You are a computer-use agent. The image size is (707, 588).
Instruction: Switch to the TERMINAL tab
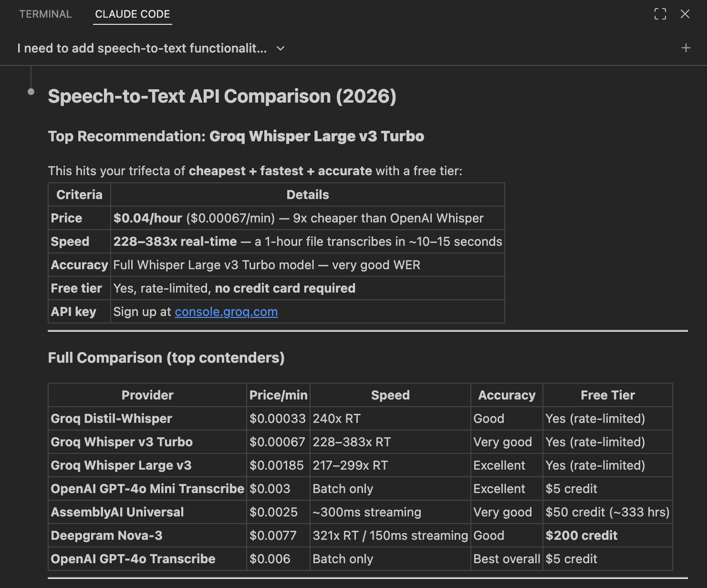coord(45,14)
